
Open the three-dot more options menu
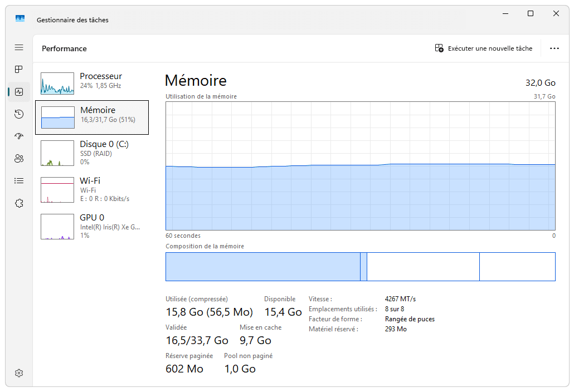coord(554,48)
